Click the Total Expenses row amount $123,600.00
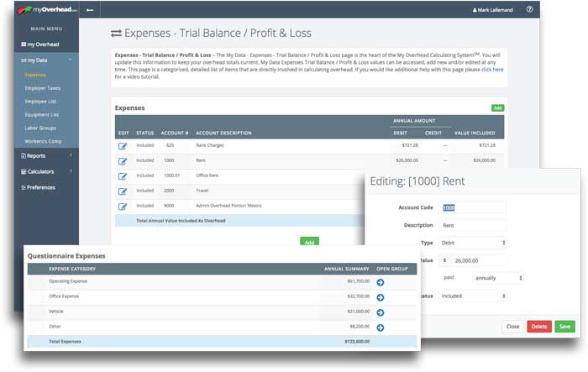Viewport: 588px width, 372px height. [357, 341]
